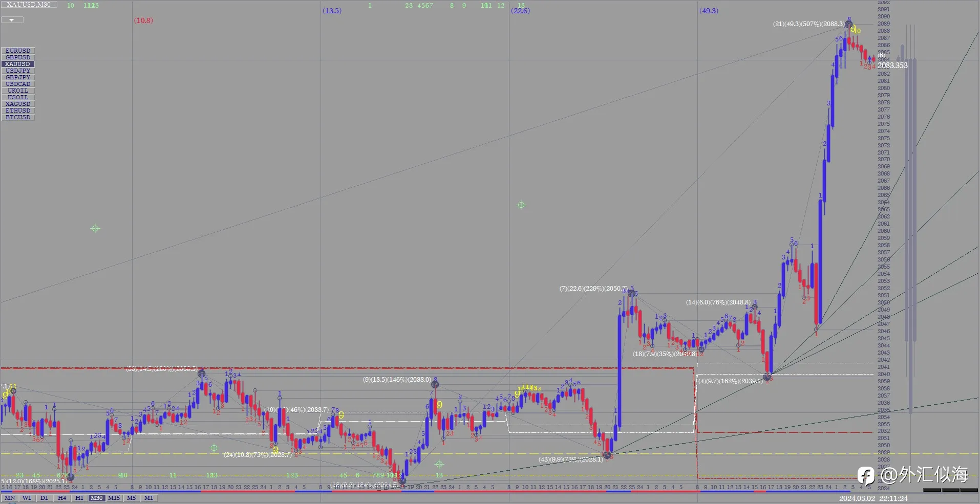Switch to the USOIL symbol
The image size is (980, 504).
click(18, 97)
